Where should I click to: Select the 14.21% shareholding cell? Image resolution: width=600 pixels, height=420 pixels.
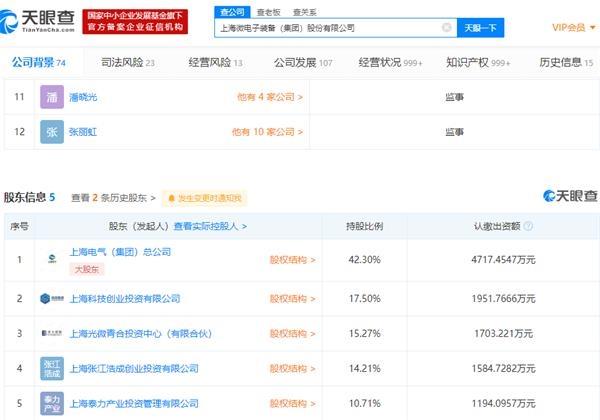tap(364, 368)
